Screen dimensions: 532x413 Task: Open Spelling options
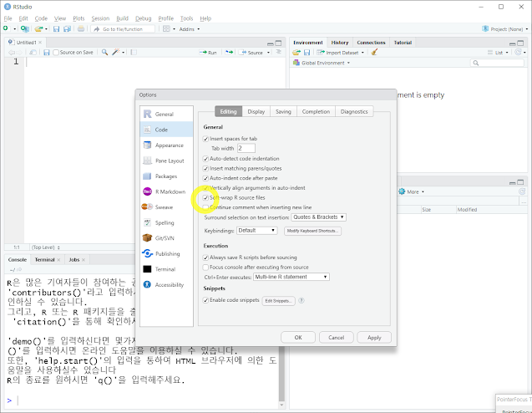[166, 222]
